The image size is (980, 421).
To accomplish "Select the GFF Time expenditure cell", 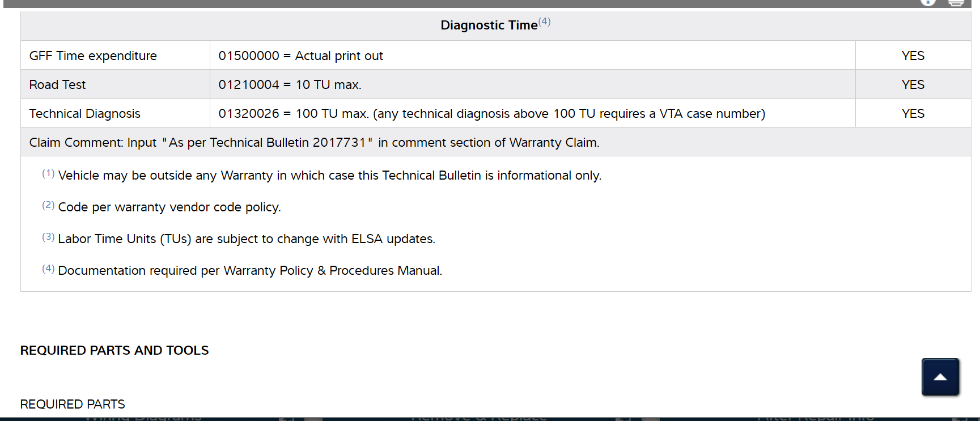I will tap(93, 56).
